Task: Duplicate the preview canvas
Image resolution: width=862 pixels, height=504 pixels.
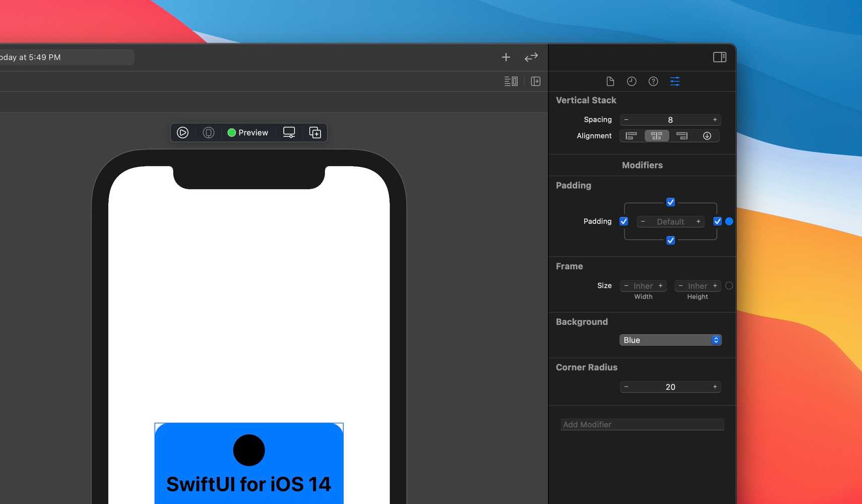Action: pos(315,133)
